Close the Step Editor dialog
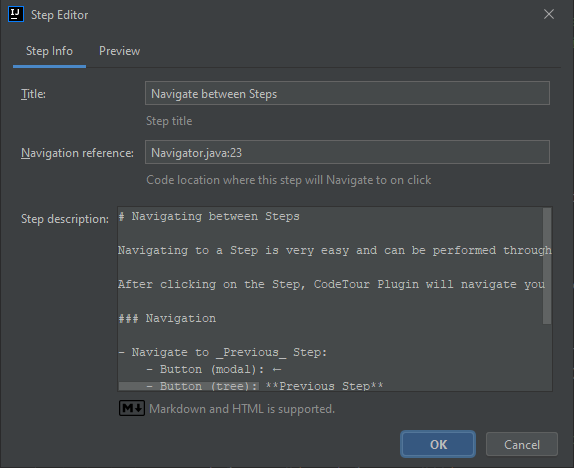 pos(548,14)
